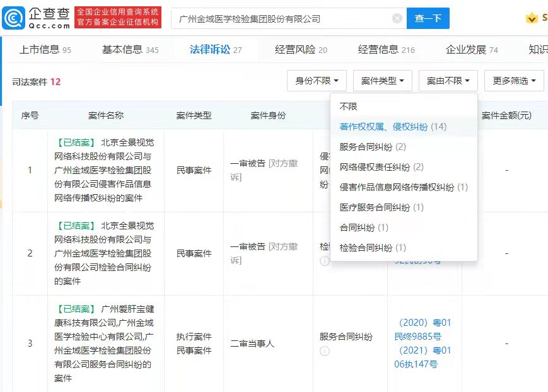Click the gold crown VIP icon
Image resolution: width=548 pixels, height=392 pixels.
click(532, 18)
